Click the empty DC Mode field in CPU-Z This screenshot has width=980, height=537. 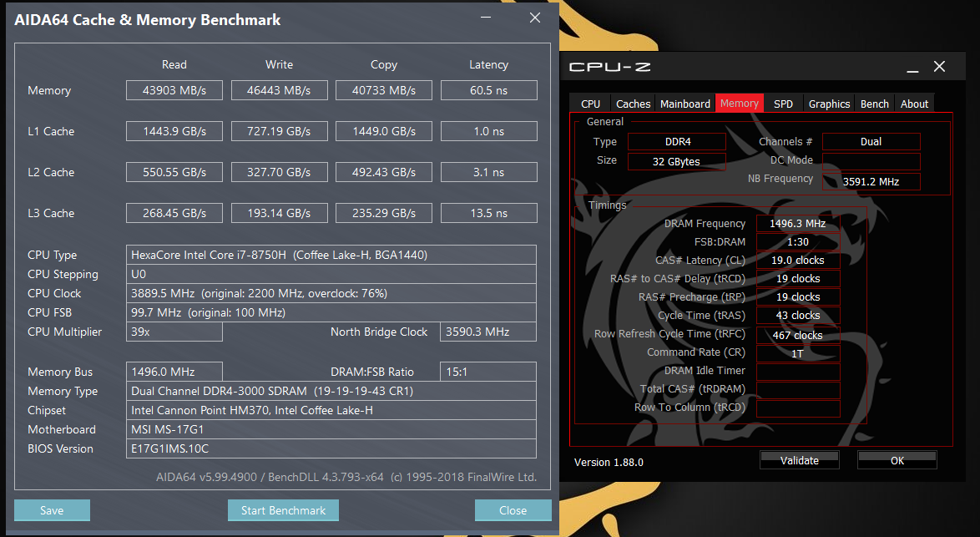871,161
